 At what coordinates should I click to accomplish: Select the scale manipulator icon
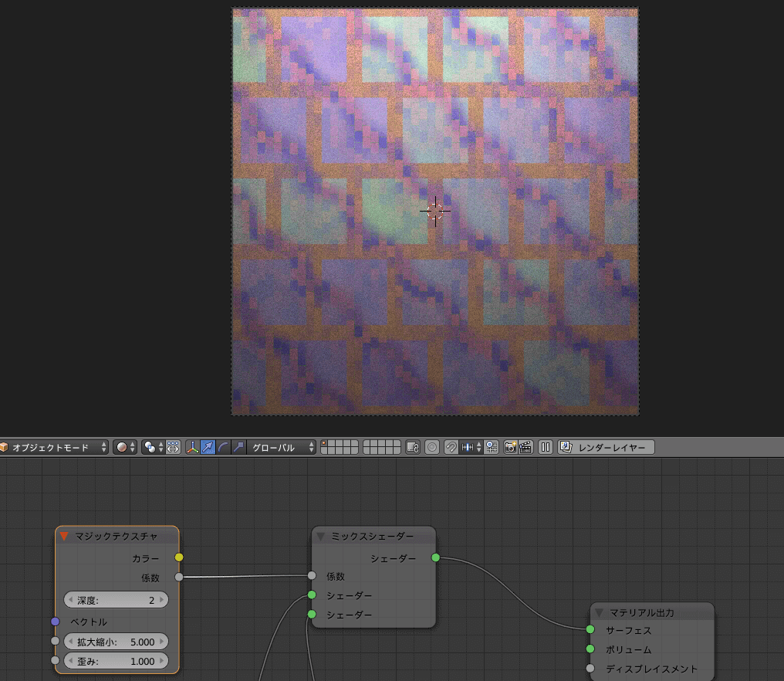[238, 447]
